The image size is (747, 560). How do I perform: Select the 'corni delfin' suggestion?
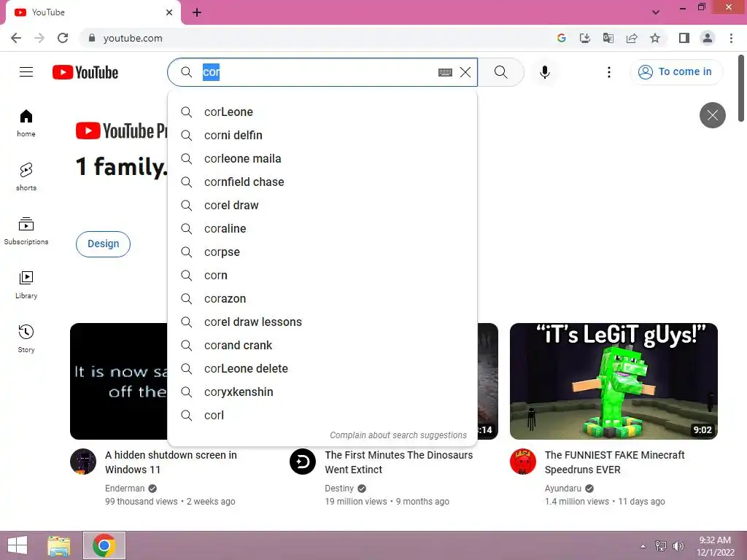click(x=322, y=135)
